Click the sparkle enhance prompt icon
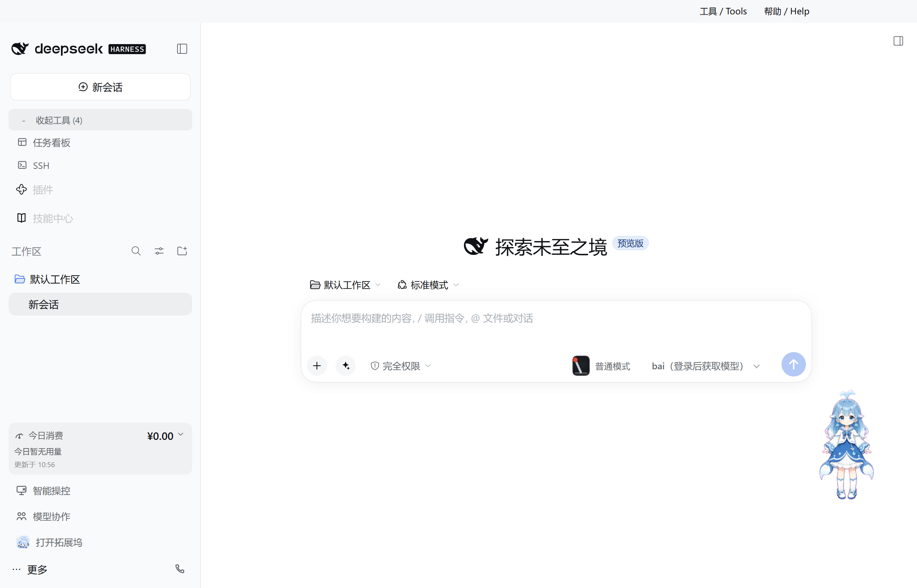Viewport: 917px width, 588px height. tap(346, 366)
